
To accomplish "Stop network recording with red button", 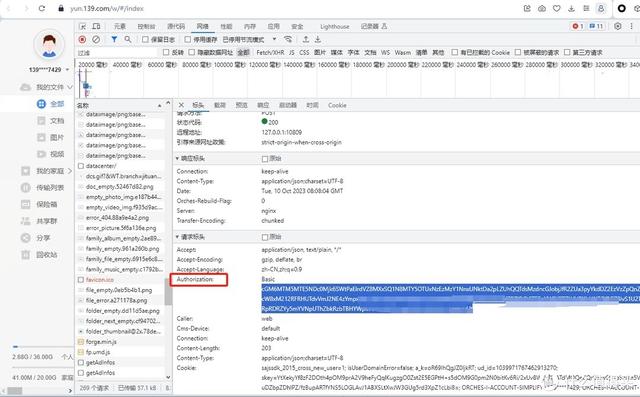I will (82, 39).
